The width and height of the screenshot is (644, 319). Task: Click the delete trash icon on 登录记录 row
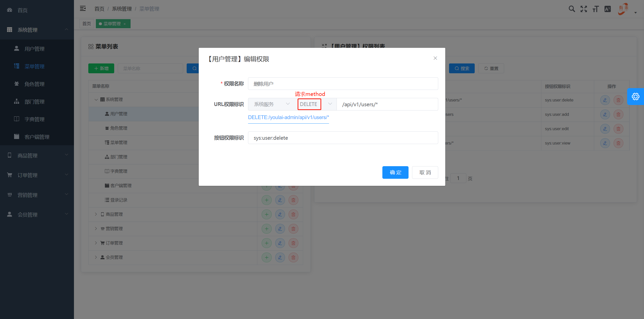coord(293,200)
